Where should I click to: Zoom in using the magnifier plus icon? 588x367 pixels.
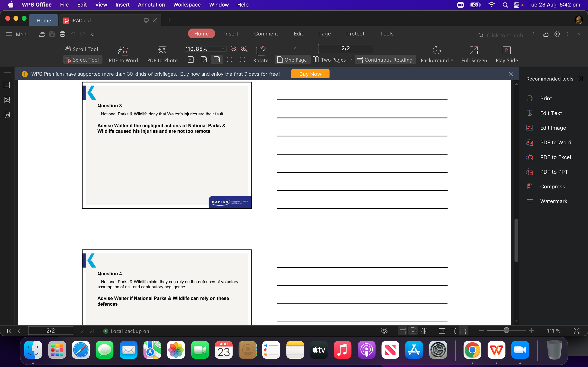coord(244,49)
